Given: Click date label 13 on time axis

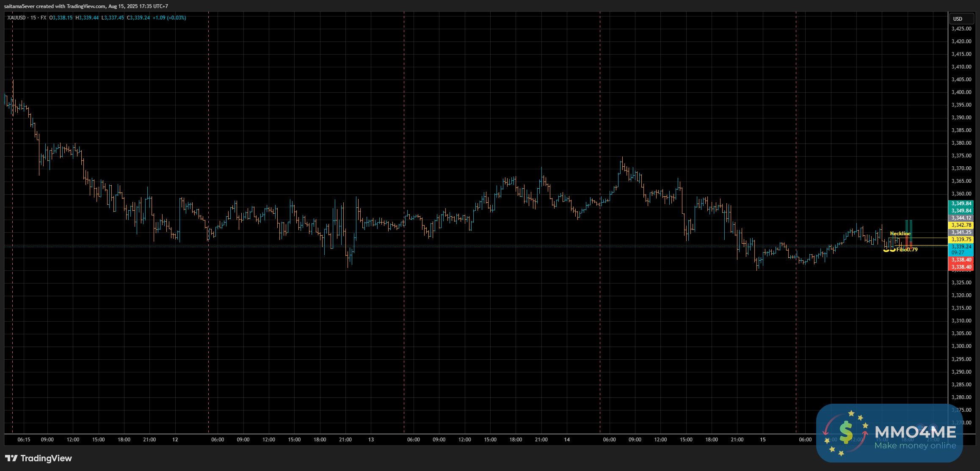Looking at the screenshot, I should pyautogui.click(x=371, y=440).
